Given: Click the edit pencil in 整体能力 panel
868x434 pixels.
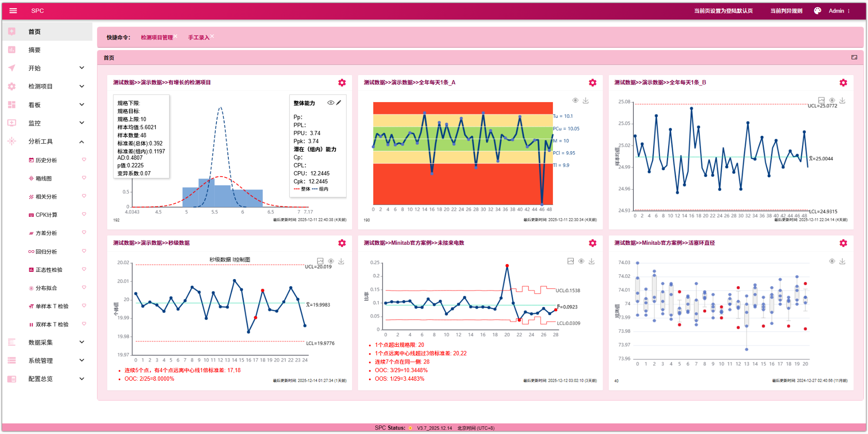Looking at the screenshot, I should [339, 103].
